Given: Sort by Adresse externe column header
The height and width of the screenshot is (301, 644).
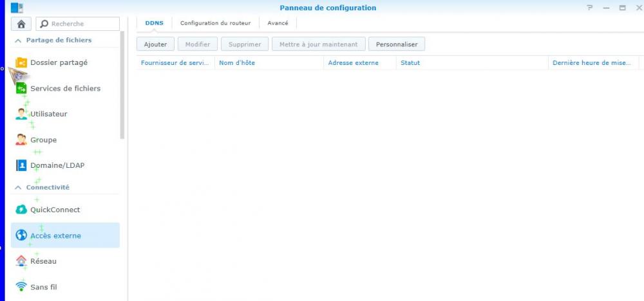Looking at the screenshot, I should pos(360,63).
